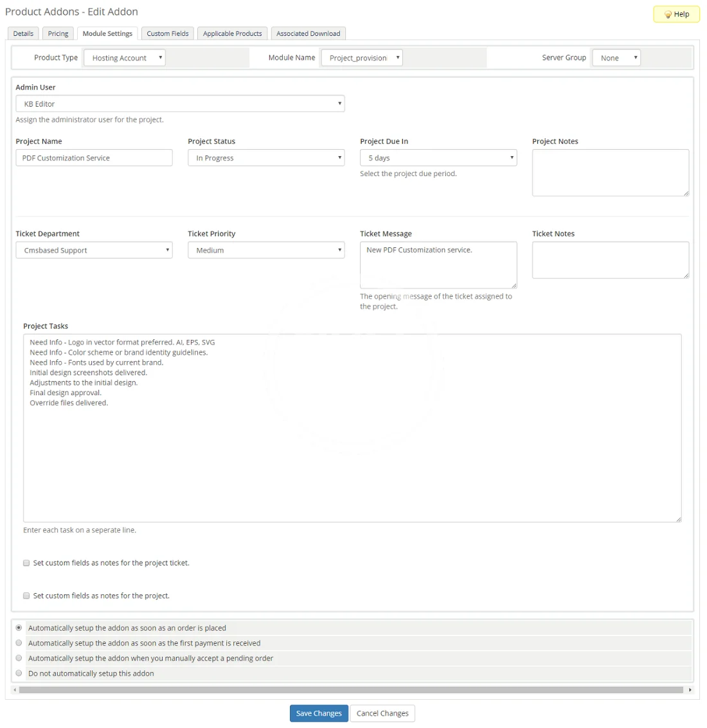Switch to the Pricing tab
The height and width of the screenshot is (728, 707).
58,33
